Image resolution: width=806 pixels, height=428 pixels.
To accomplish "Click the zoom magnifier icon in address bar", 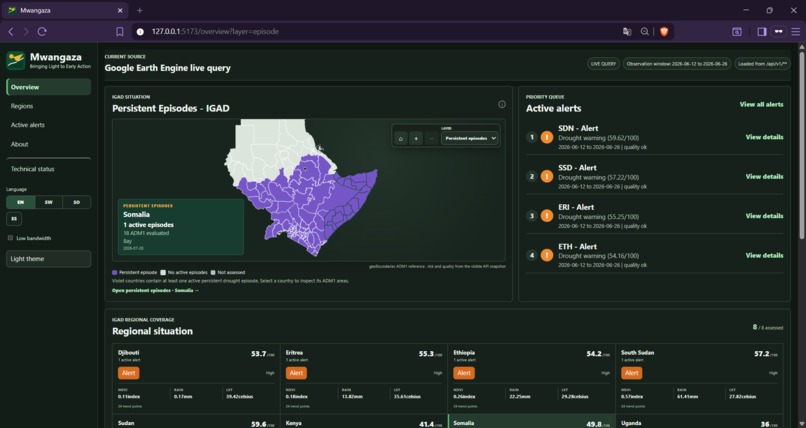I will click(645, 32).
